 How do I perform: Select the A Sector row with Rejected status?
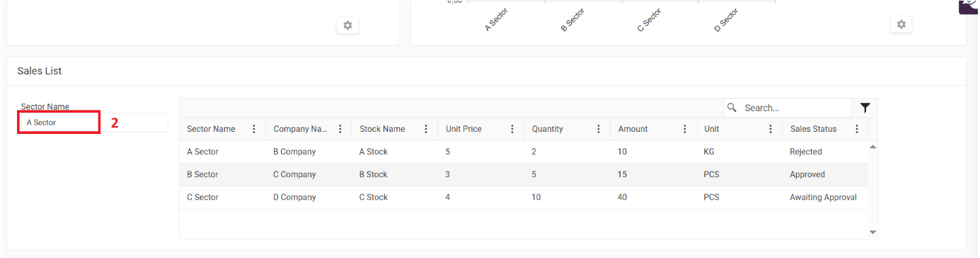tap(524, 152)
